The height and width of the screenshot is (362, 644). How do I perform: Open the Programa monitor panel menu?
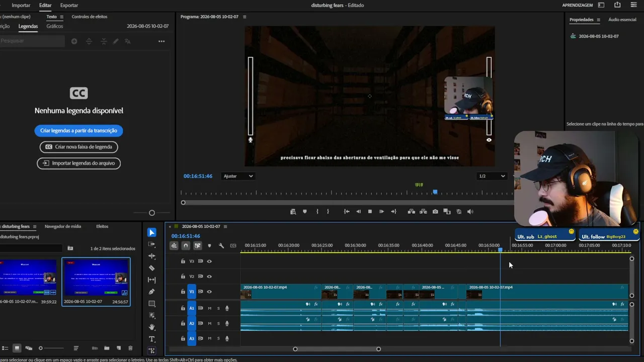point(245,17)
